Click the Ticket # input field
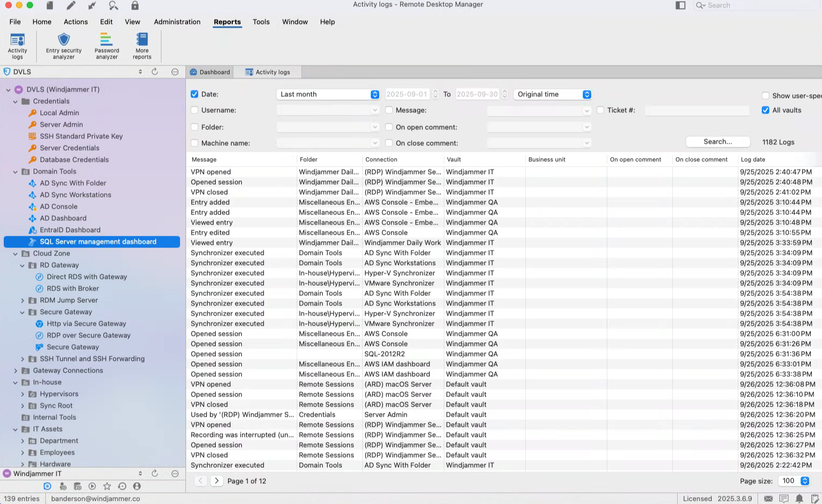The height and width of the screenshot is (504, 822). [x=697, y=110]
